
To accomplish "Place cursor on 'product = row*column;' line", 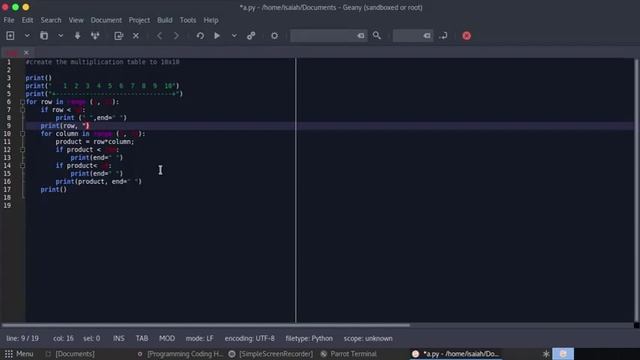I will tap(95, 142).
